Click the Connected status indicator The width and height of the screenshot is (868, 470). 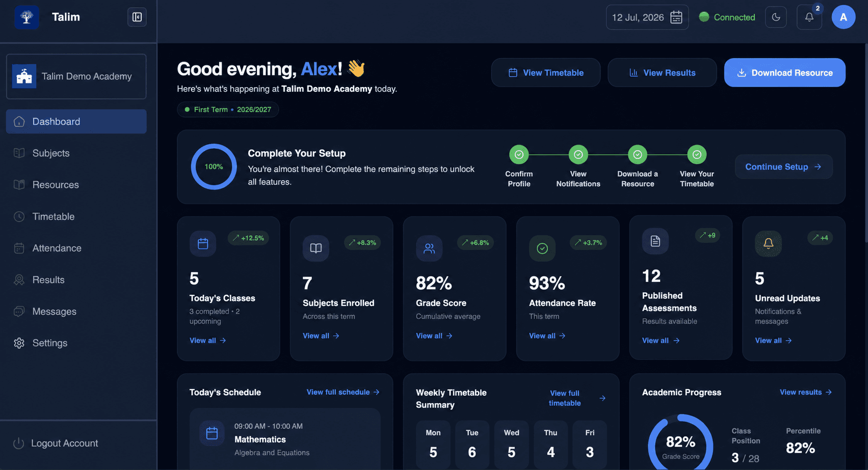(727, 17)
